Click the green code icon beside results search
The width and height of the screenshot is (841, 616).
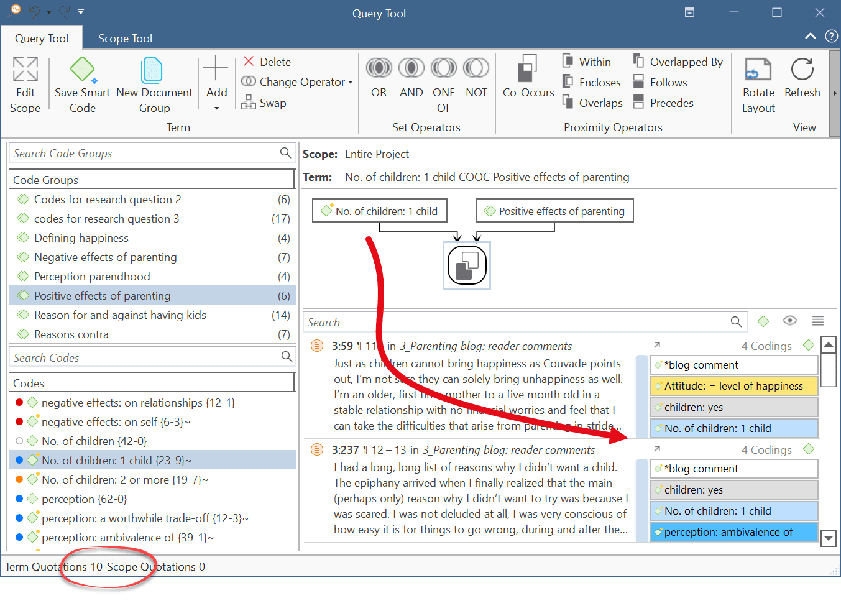coord(763,321)
